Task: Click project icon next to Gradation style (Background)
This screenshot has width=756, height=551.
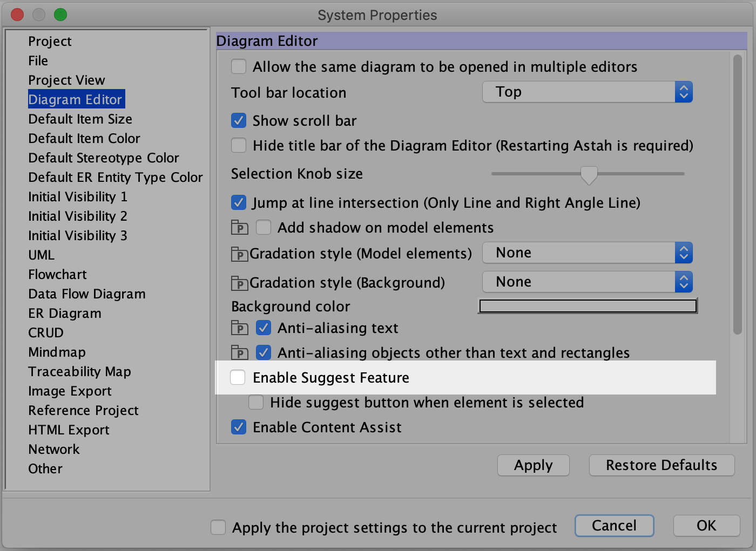Action: point(239,283)
